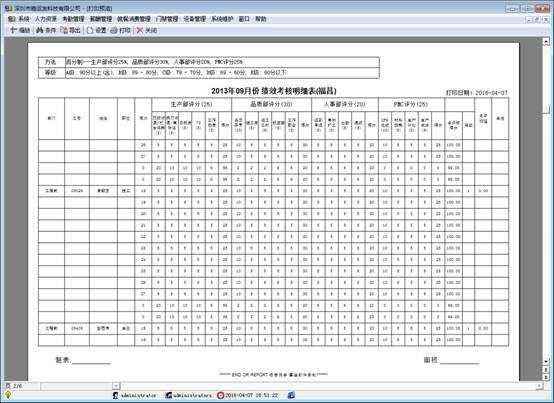Open the 设备管理 menu

195,19
